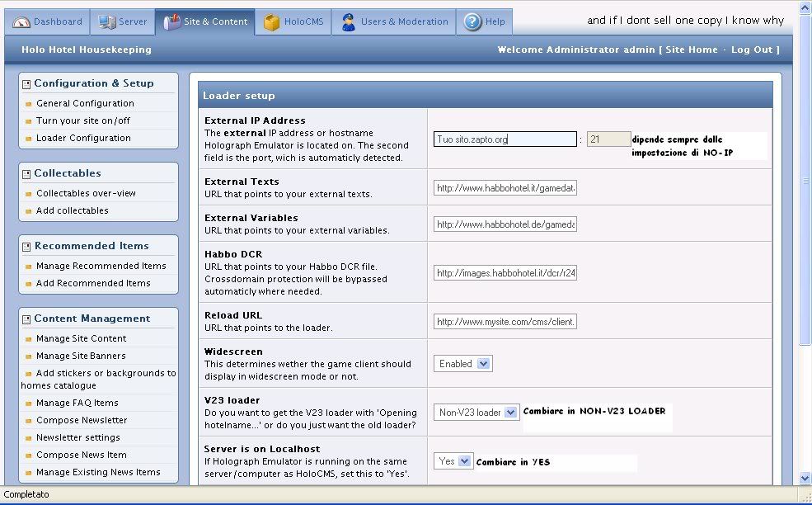The width and height of the screenshot is (812, 505).
Task: Open Newsletter settings
Action: pos(78,437)
